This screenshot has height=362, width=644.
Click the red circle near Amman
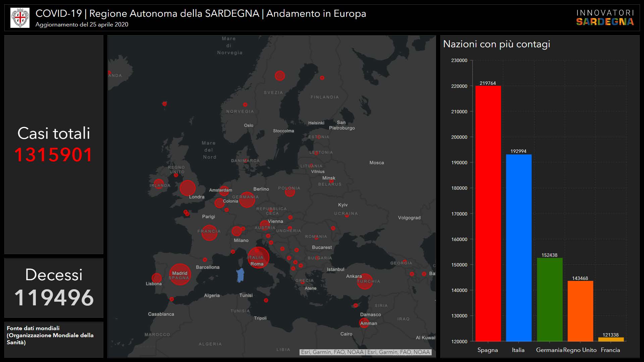pos(364,323)
